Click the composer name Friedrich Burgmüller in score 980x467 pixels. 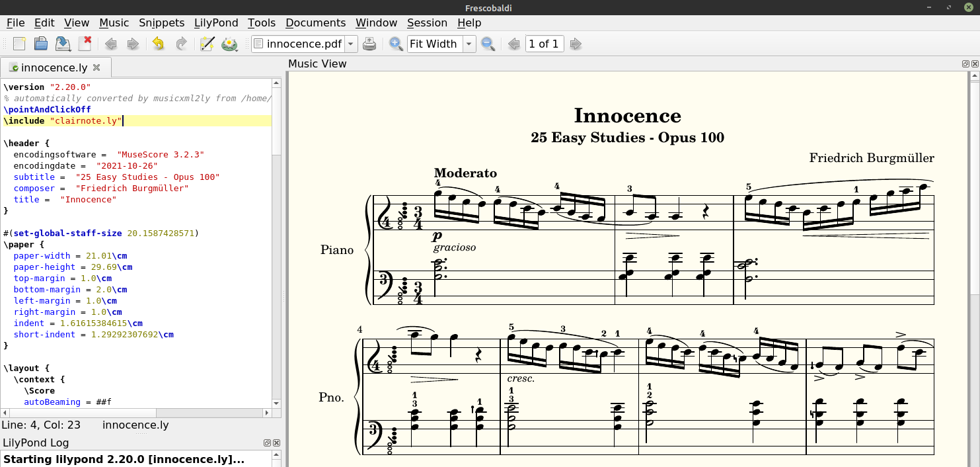pos(872,158)
